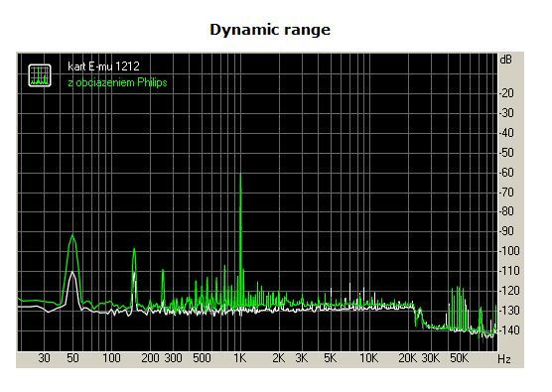Click the '1K' frequency axis label
Screen dimensions: 552x392
239,358
